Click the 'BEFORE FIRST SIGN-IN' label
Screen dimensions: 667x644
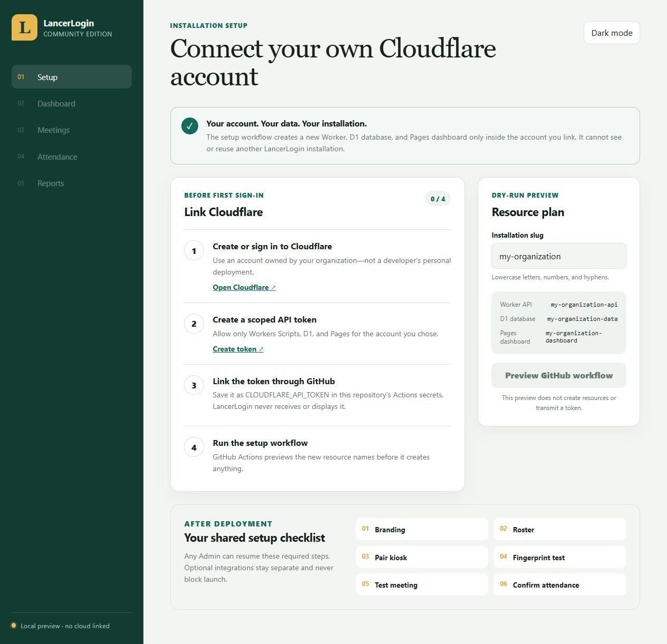point(224,195)
